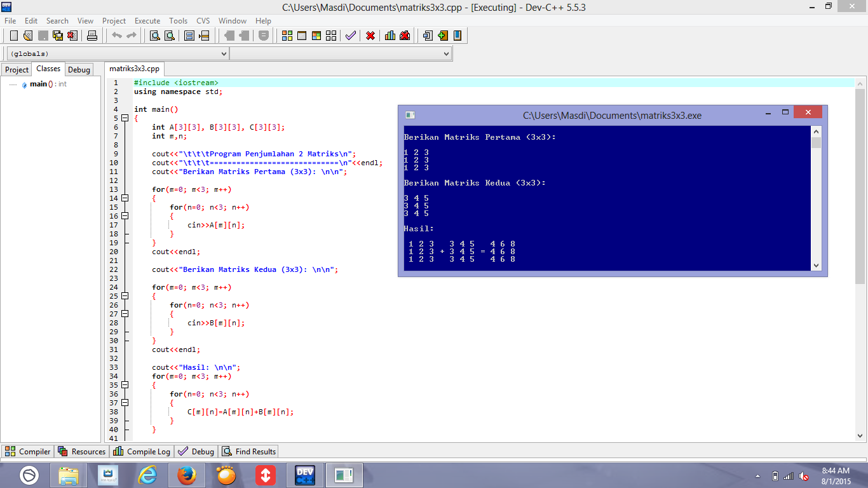868x488 pixels.
Task: Click the Open file toolbar icon
Action: tap(29, 36)
